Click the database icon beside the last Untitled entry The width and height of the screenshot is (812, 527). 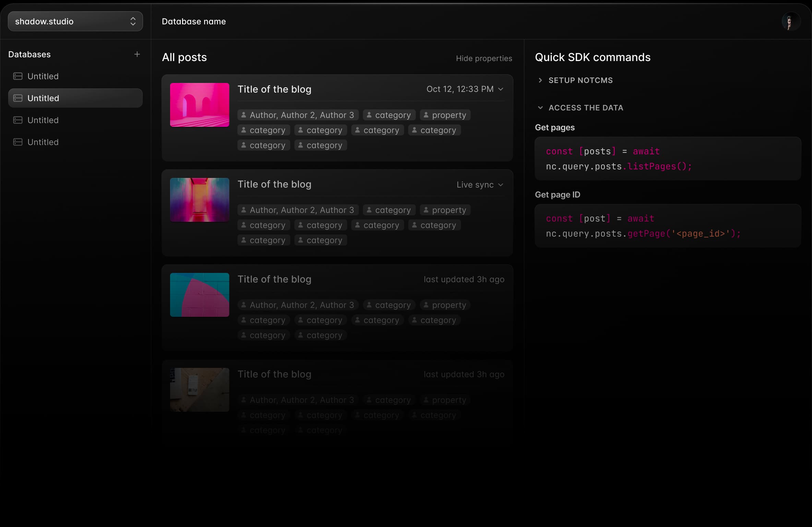17,142
